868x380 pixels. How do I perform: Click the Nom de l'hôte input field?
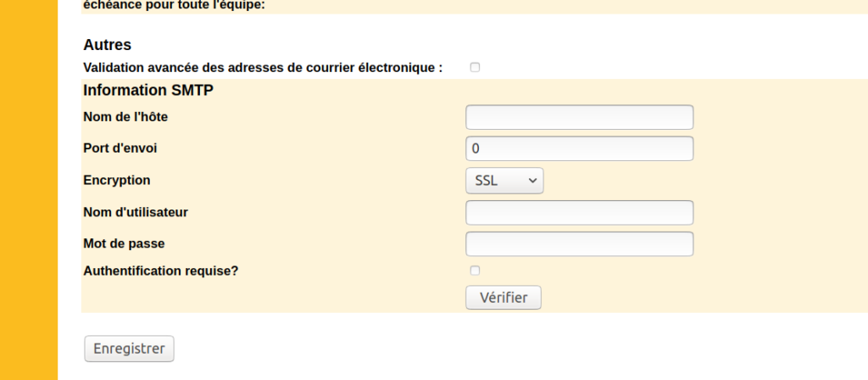point(580,117)
